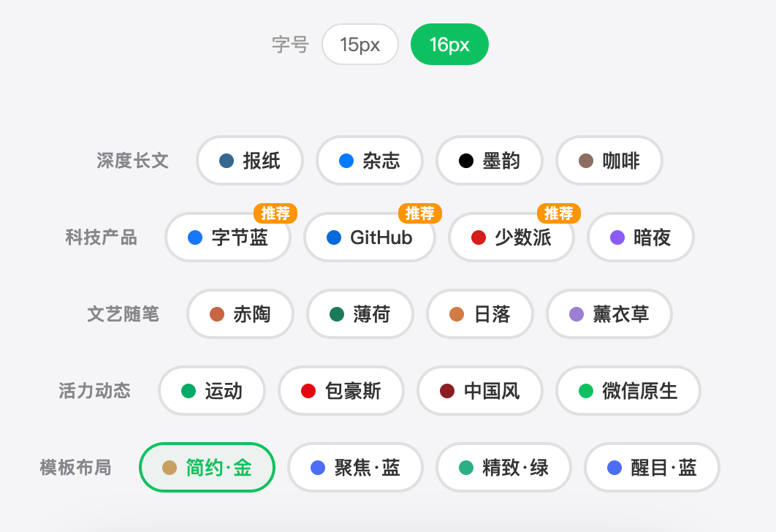
Task: Select the 微信原生 theme
Action: [x=628, y=391]
